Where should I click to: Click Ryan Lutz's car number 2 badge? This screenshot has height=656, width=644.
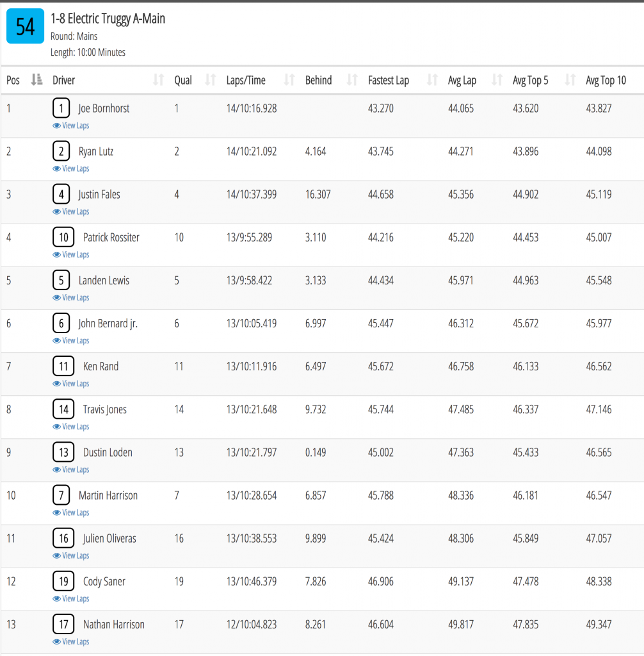click(x=61, y=151)
